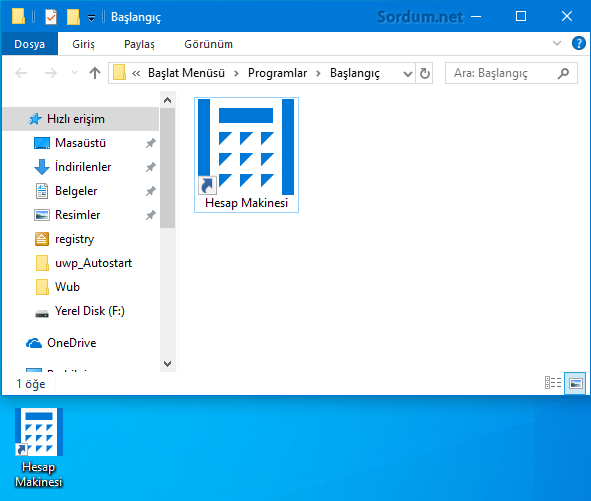Click the Başlat Menüsü breadcrumb

(x=186, y=73)
